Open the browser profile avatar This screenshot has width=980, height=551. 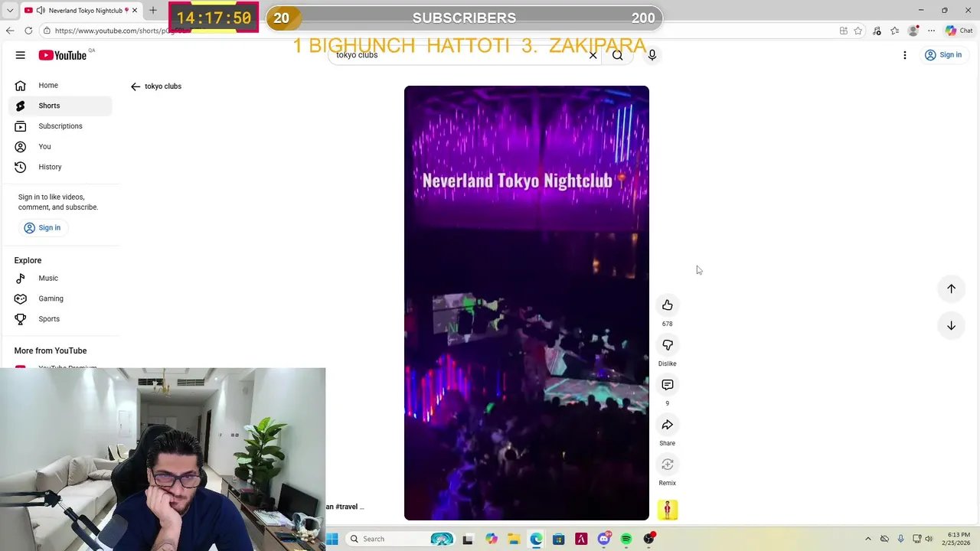pos(913,31)
